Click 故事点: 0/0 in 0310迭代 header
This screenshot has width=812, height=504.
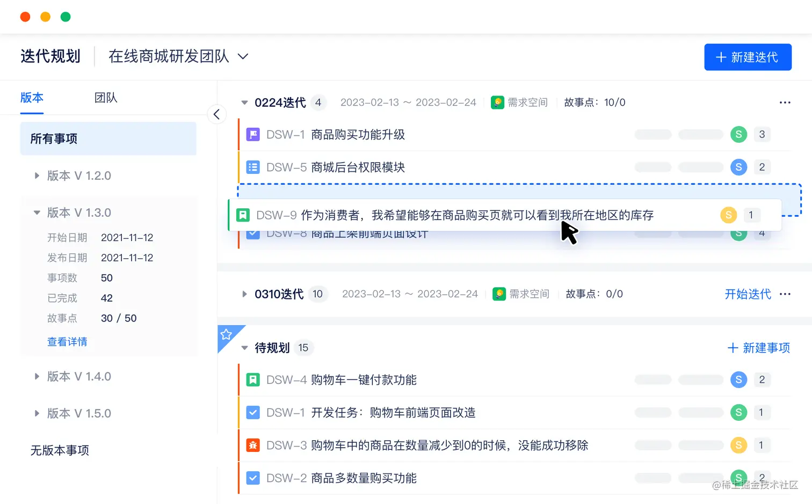(x=595, y=294)
